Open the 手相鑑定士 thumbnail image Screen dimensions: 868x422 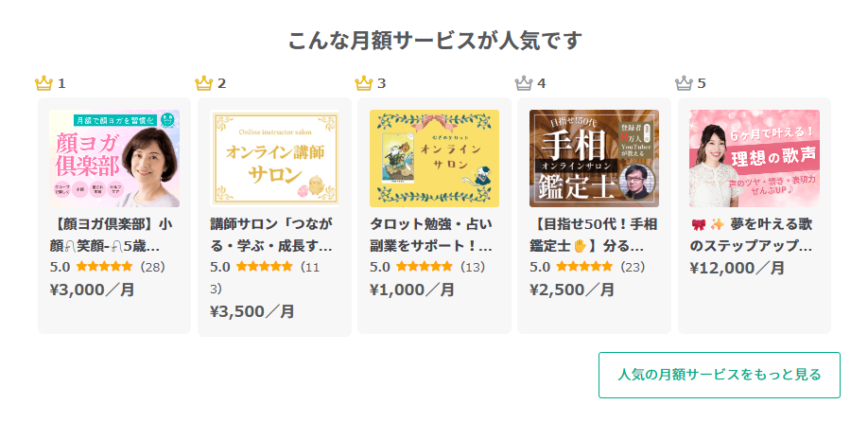coord(594,158)
